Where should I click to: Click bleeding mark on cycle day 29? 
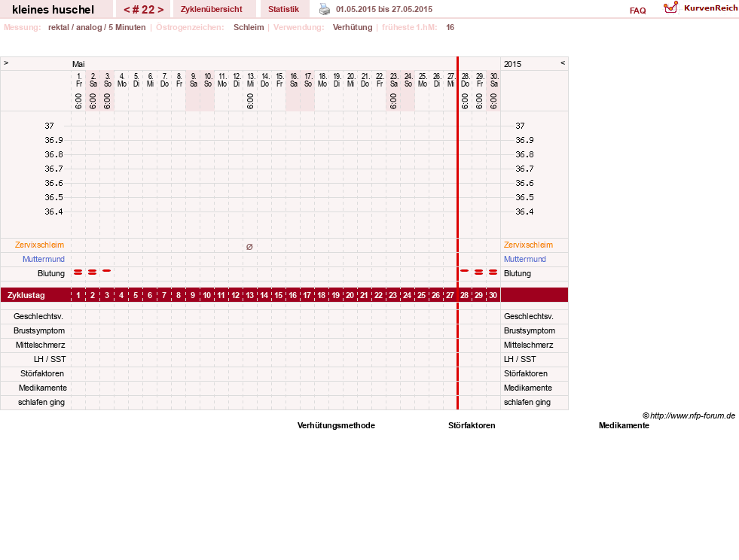(x=479, y=272)
